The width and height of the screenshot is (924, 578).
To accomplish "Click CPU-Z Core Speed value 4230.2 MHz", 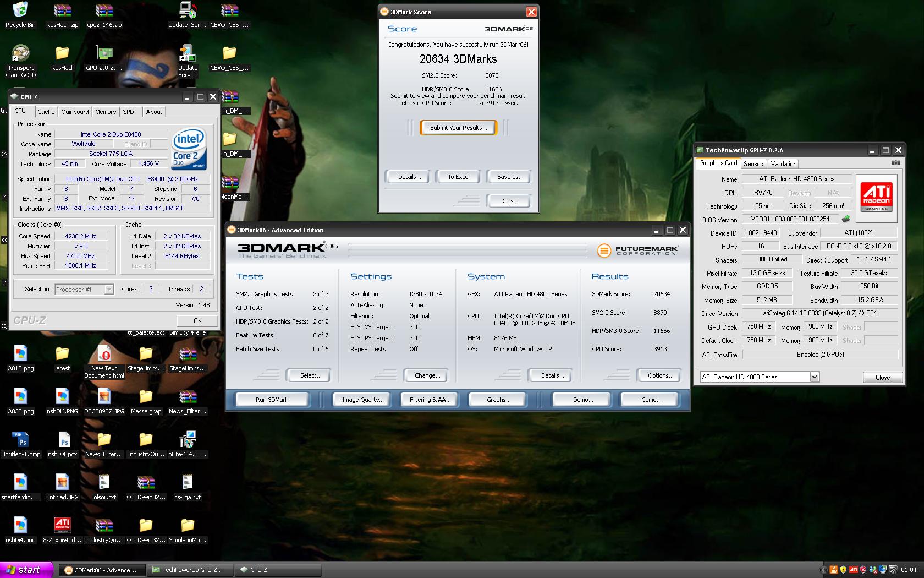I will tap(80, 236).
